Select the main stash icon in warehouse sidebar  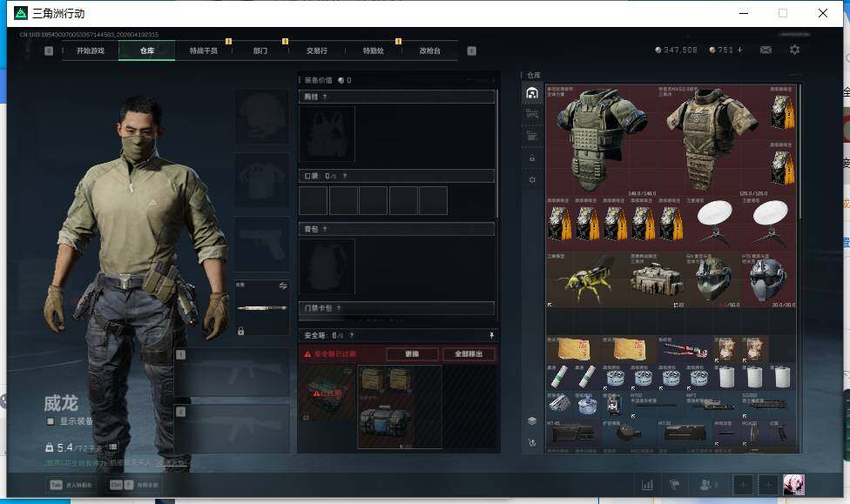pyautogui.click(x=532, y=92)
